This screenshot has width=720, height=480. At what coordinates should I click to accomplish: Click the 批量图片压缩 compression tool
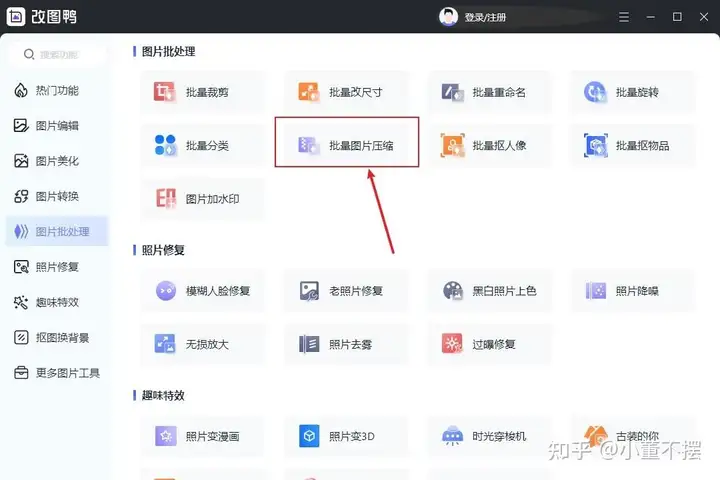(347, 146)
